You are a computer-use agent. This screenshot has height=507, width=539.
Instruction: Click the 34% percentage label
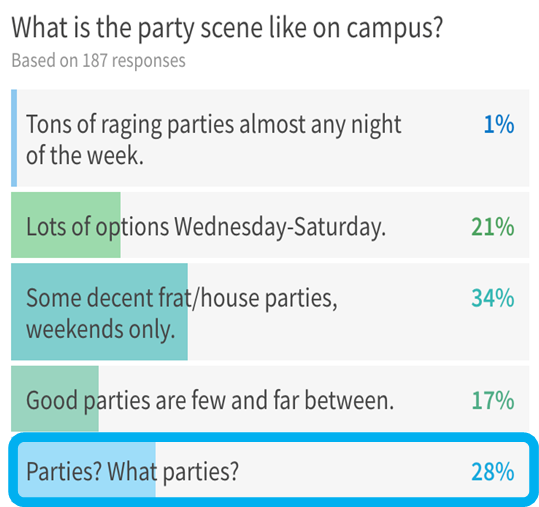coord(493,298)
